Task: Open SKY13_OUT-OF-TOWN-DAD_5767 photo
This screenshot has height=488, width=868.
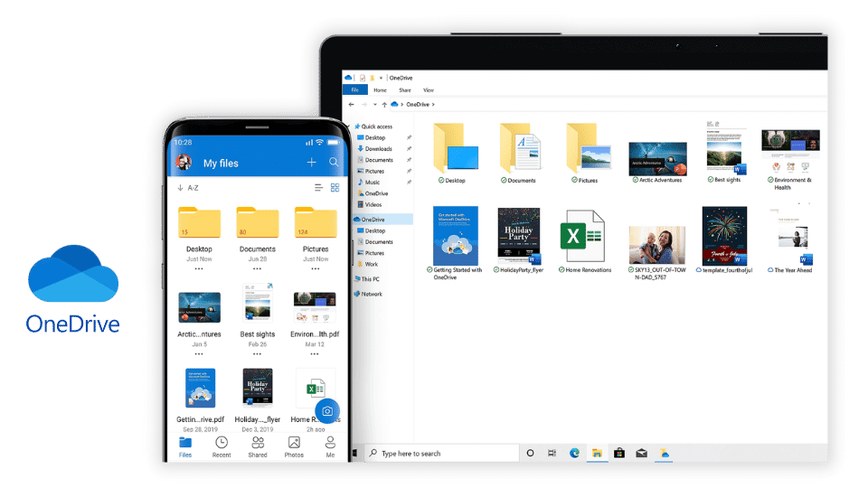Action: [657, 253]
